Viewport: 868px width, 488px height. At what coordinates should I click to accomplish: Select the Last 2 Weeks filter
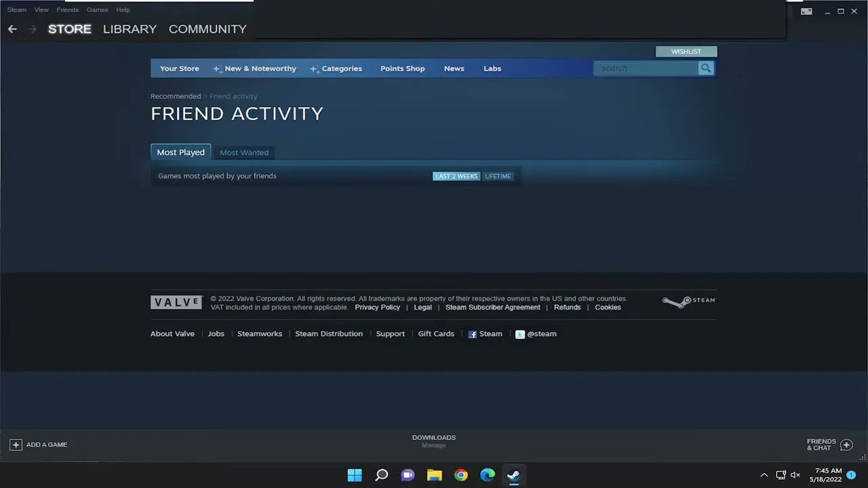456,176
